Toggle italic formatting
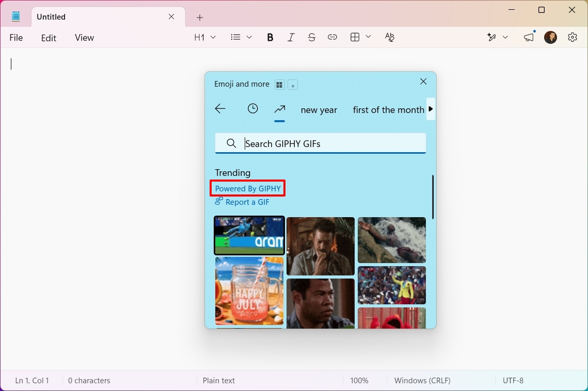The image size is (588, 391). point(291,37)
